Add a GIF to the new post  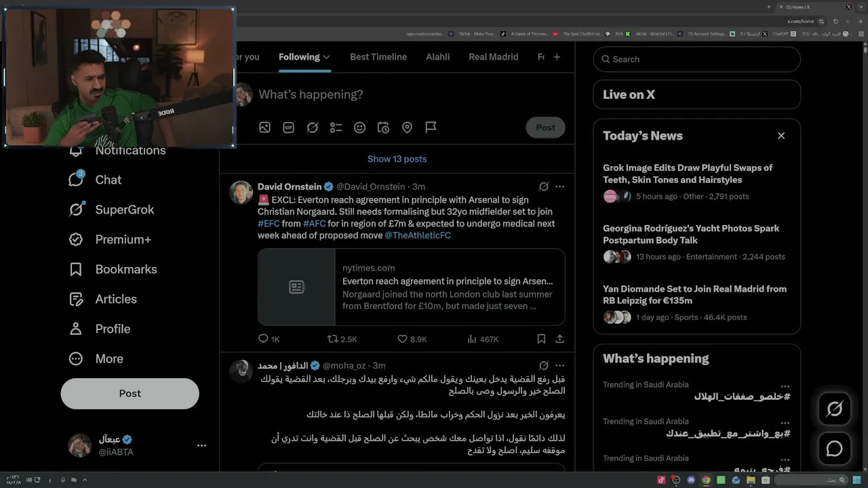pos(288,127)
